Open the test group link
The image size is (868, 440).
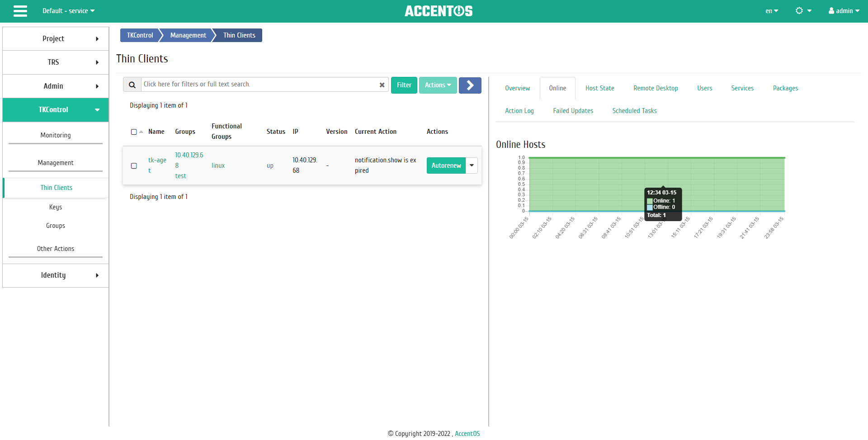pyautogui.click(x=180, y=176)
